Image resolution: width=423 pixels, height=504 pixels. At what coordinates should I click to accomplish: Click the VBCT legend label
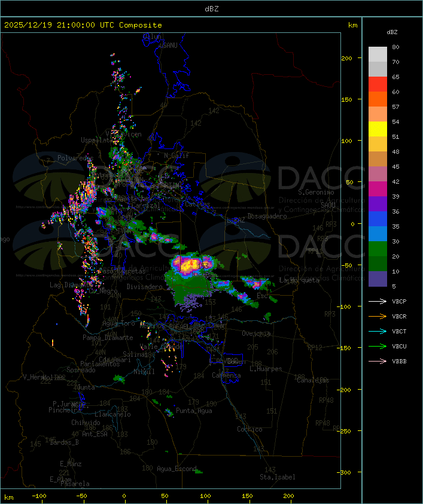[x=399, y=331]
